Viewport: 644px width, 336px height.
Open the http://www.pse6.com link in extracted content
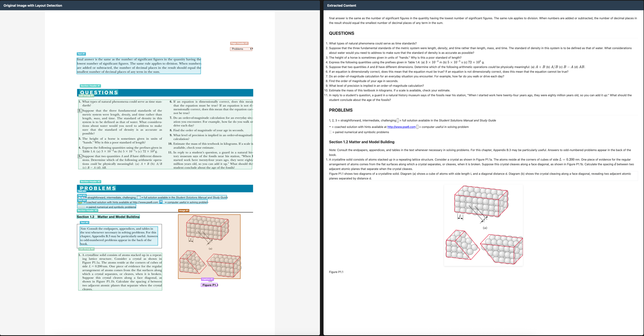pyautogui.click(x=401, y=127)
